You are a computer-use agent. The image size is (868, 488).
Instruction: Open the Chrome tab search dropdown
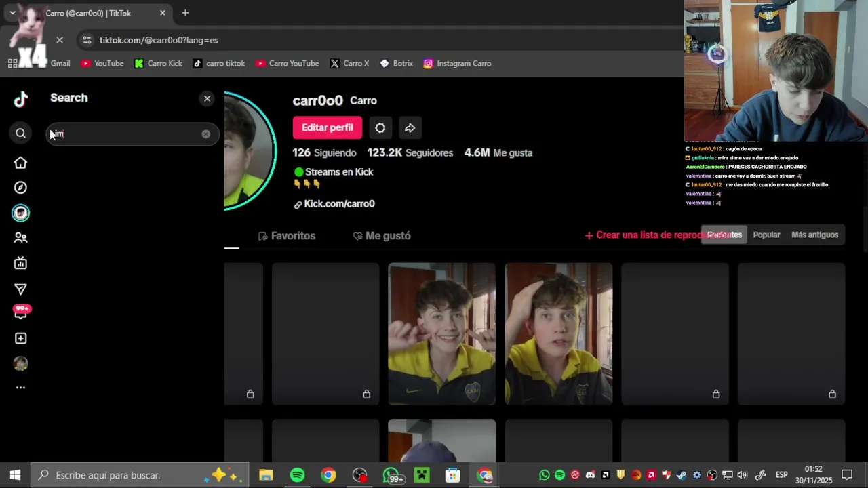[12, 13]
